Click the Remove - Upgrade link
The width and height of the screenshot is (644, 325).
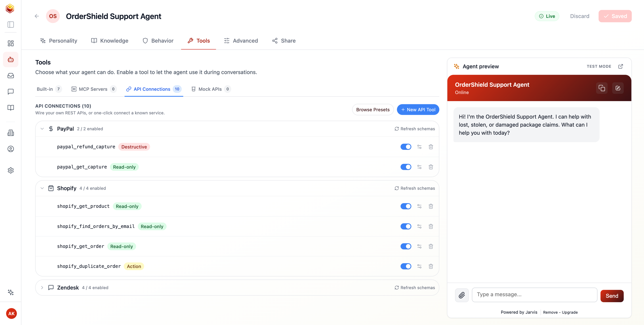560,312
